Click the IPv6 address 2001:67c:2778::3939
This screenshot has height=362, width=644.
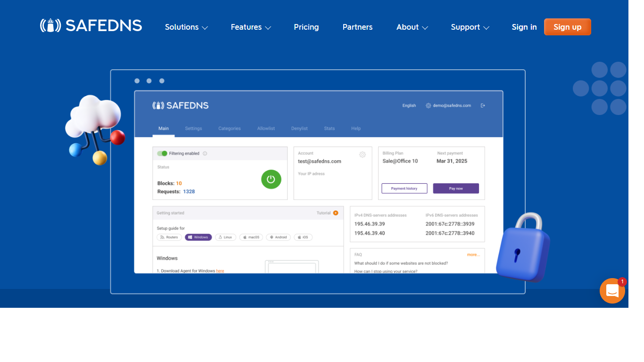[450, 224]
